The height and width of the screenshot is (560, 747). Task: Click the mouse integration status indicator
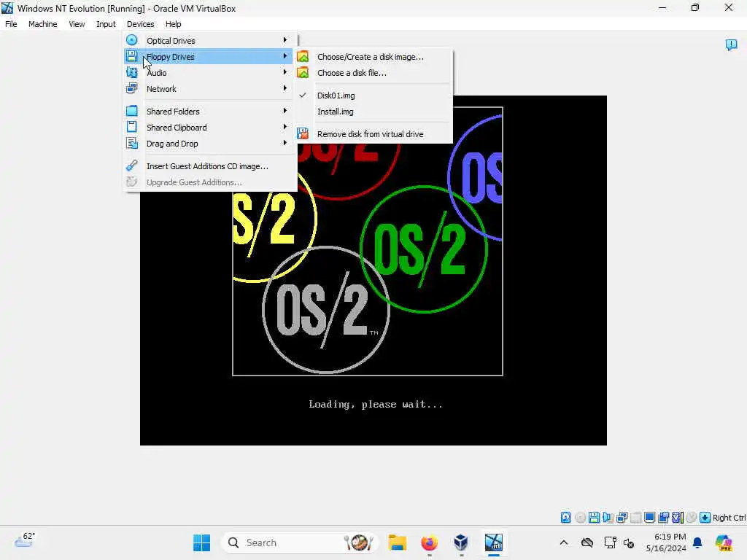point(692,518)
